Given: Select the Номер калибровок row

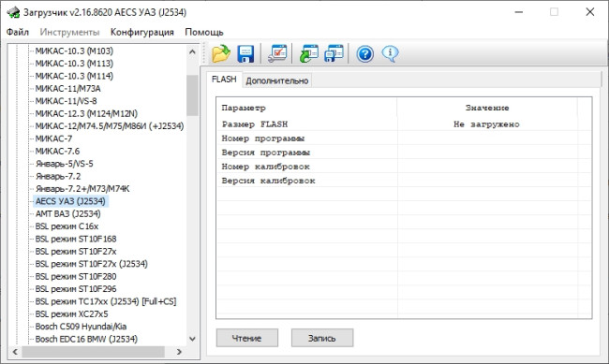Looking at the screenshot, I should click(404, 167).
